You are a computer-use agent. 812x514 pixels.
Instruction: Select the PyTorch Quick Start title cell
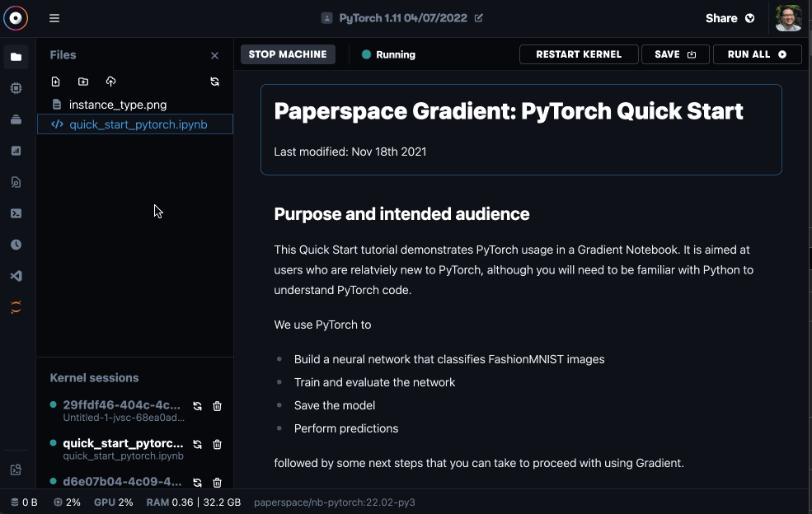click(521, 129)
